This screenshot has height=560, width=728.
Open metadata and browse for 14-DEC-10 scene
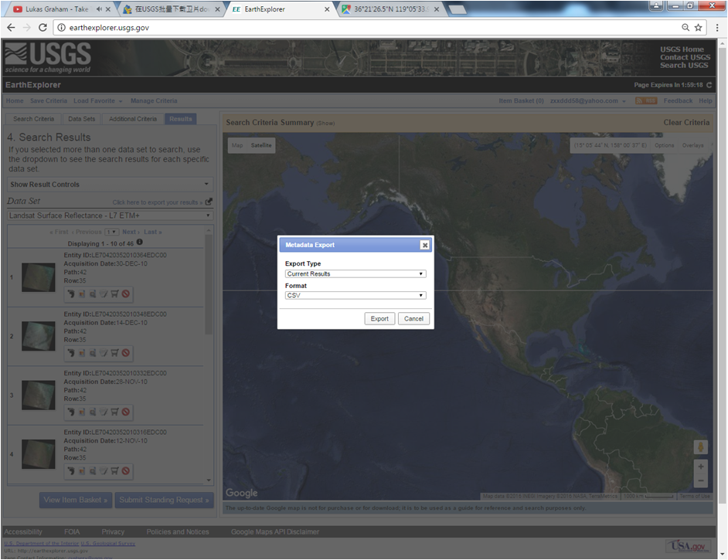(x=93, y=353)
